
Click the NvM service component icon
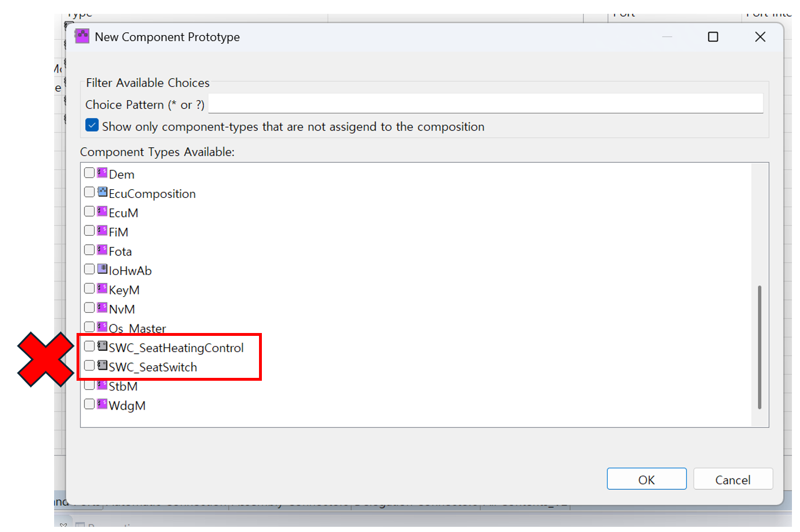pyautogui.click(x=102, y=307)
